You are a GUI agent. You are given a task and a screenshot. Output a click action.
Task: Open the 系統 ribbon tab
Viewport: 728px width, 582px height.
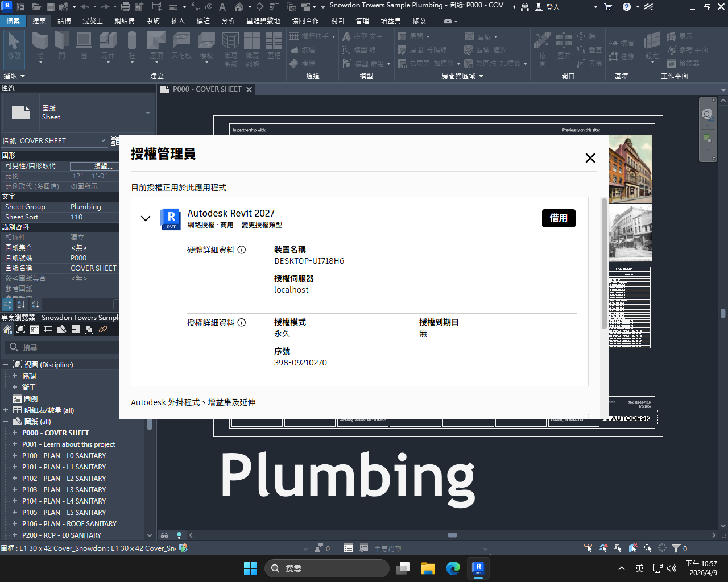coord(153,20)
